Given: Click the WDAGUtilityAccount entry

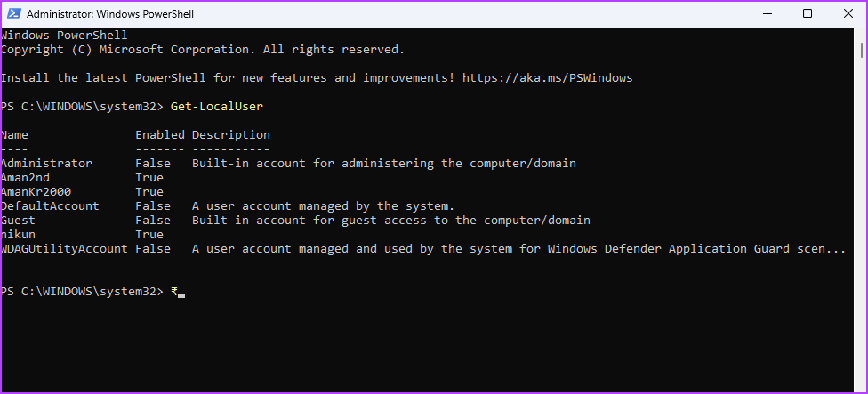Looking at the screenshot, I should [x=64, y=249].
